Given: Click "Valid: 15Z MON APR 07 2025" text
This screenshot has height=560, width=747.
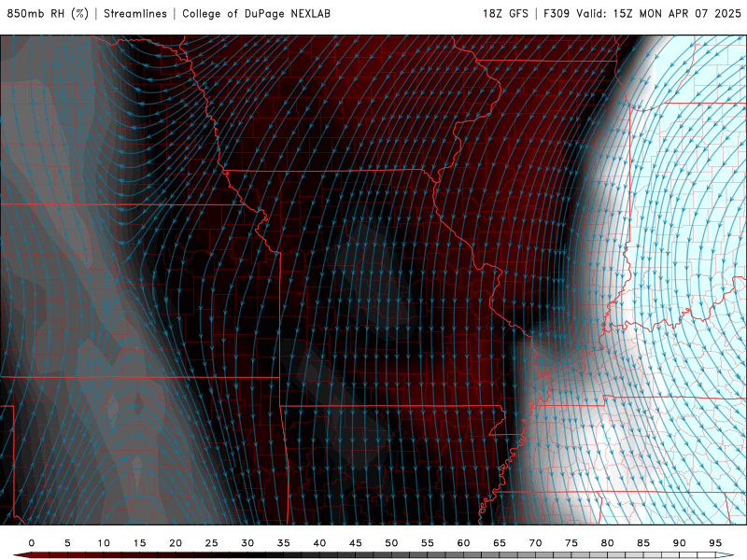Looking at the screenshot, I should tap(659, 13).
